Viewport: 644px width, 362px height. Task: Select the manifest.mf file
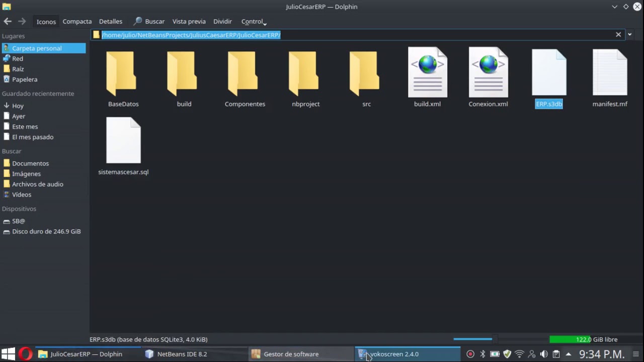coord(610,79)
